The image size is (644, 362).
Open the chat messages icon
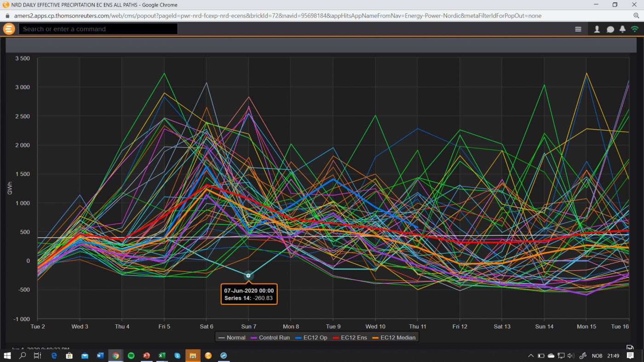(x=610, y=29)
